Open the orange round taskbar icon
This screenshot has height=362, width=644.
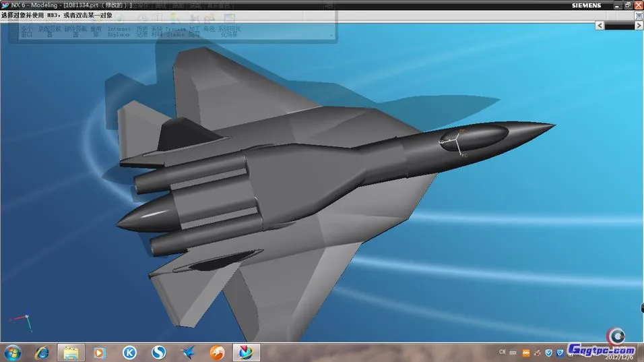(x=217, y=352)
